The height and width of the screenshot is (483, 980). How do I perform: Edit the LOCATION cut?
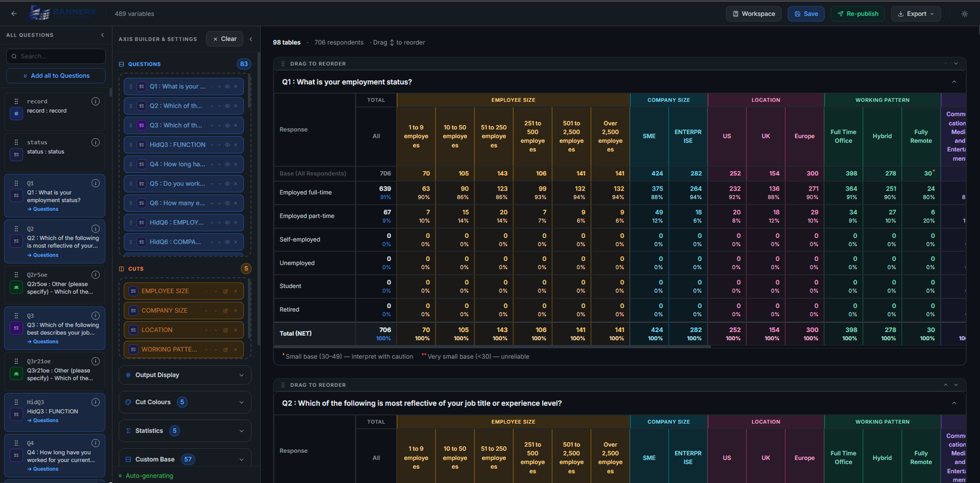pyautogui.click(x=225, y=330)
